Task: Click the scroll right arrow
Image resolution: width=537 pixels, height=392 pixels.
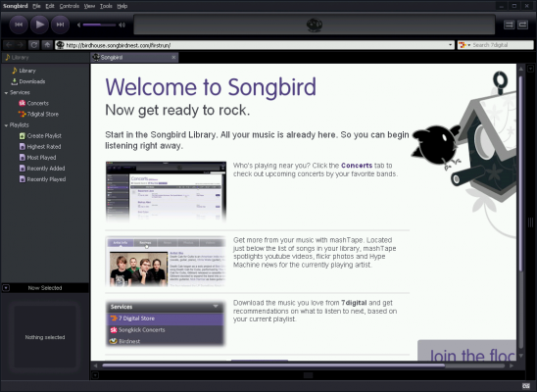Action: click(512, 366)
